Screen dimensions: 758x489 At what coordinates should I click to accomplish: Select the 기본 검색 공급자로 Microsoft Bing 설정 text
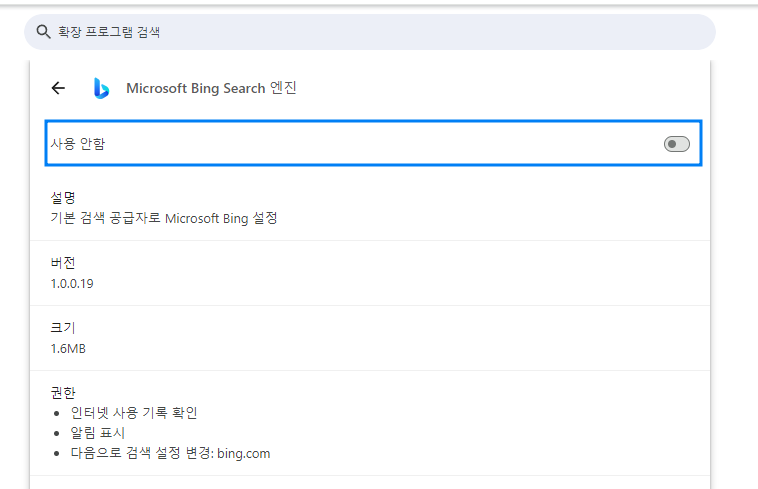(x=164, y=218)
